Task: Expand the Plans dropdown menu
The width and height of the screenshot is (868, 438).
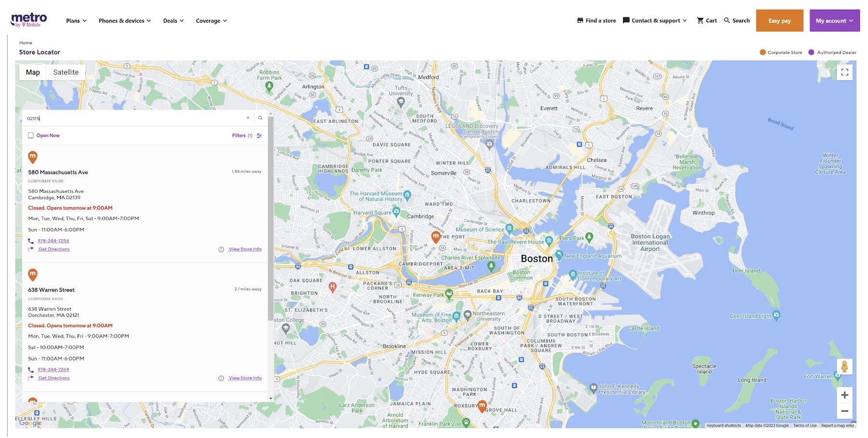Action: [76, 21]
